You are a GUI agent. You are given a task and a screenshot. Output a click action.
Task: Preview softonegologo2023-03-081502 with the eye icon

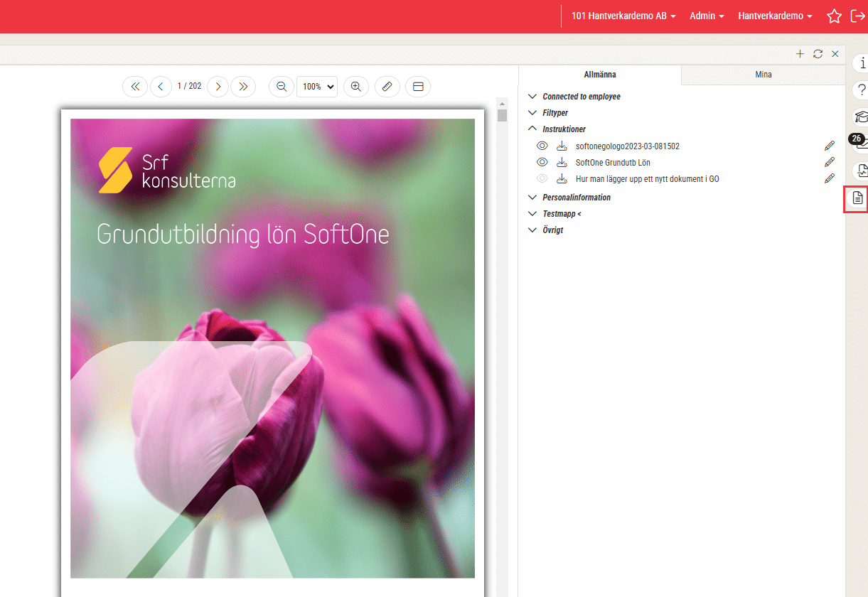(x=542, y=146)
